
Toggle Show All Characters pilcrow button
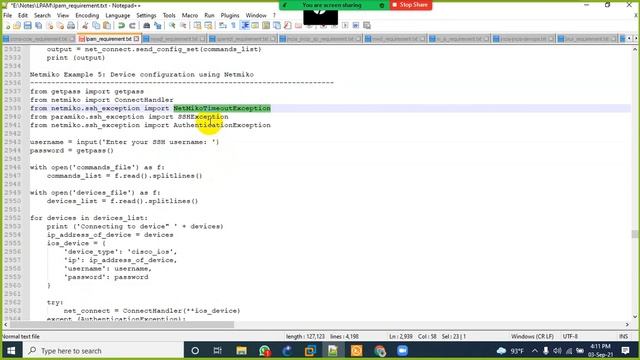[233, 26]
